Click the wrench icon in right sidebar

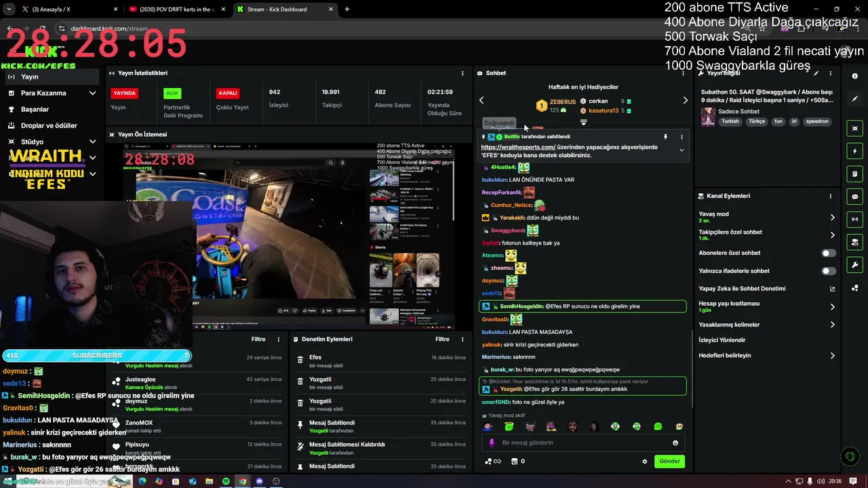[855, 265]
